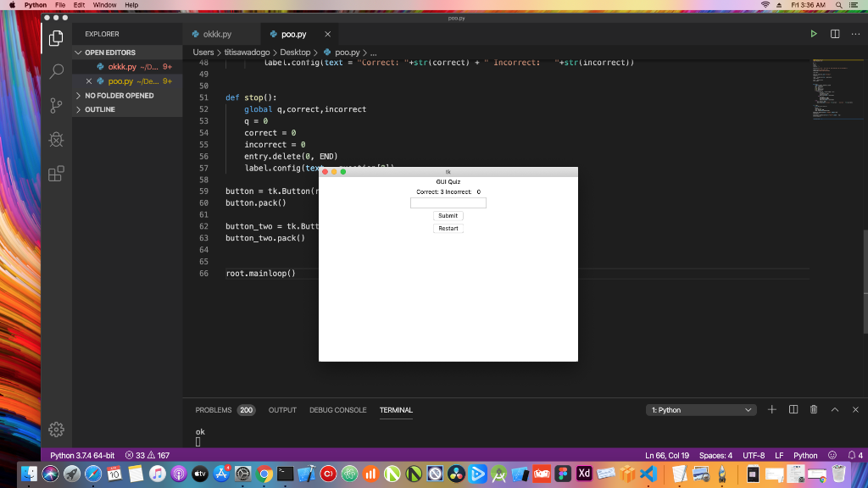
Task: Open Spotlight search in menu bar
Action: tap(839, 5)
